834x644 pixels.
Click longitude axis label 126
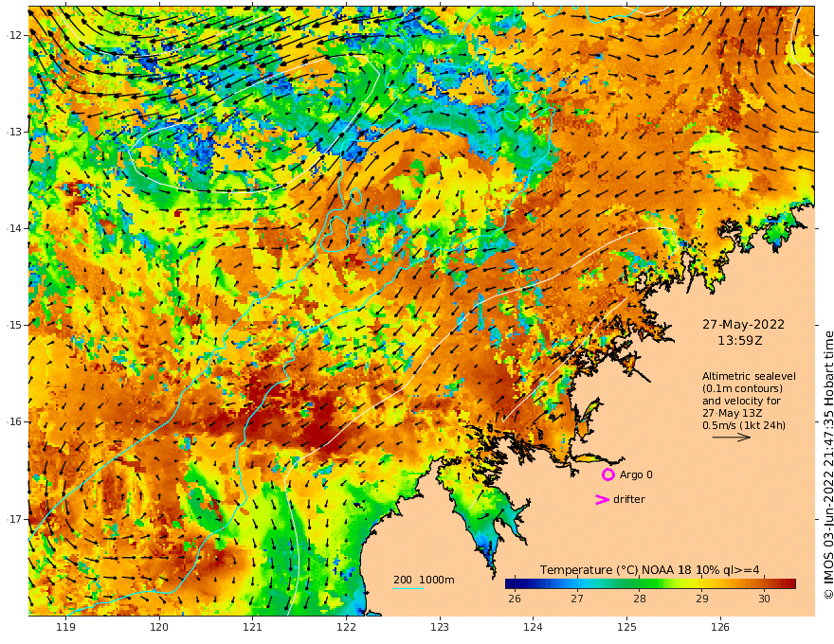point(720,627)
